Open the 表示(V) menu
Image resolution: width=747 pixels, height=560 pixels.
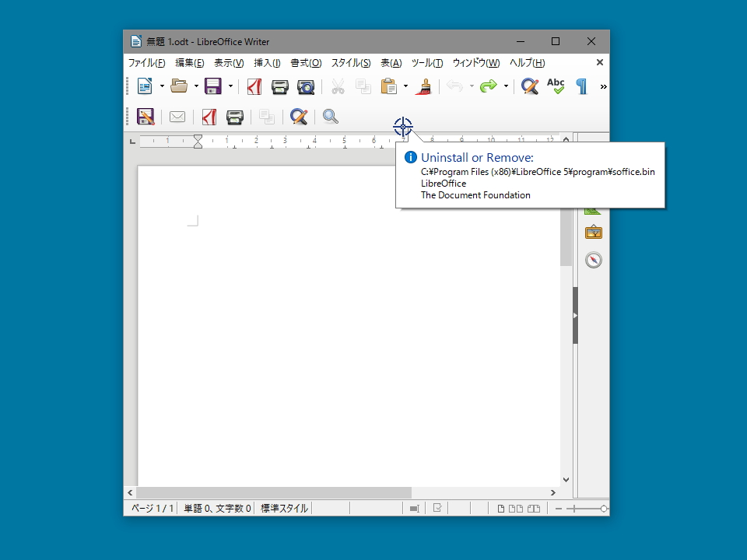tap(229, 63)
